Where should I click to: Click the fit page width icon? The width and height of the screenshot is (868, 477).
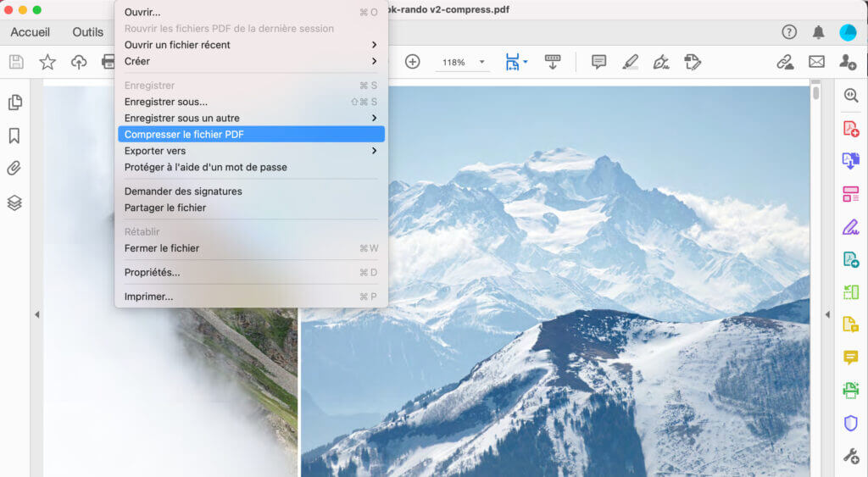pos(512,62)
